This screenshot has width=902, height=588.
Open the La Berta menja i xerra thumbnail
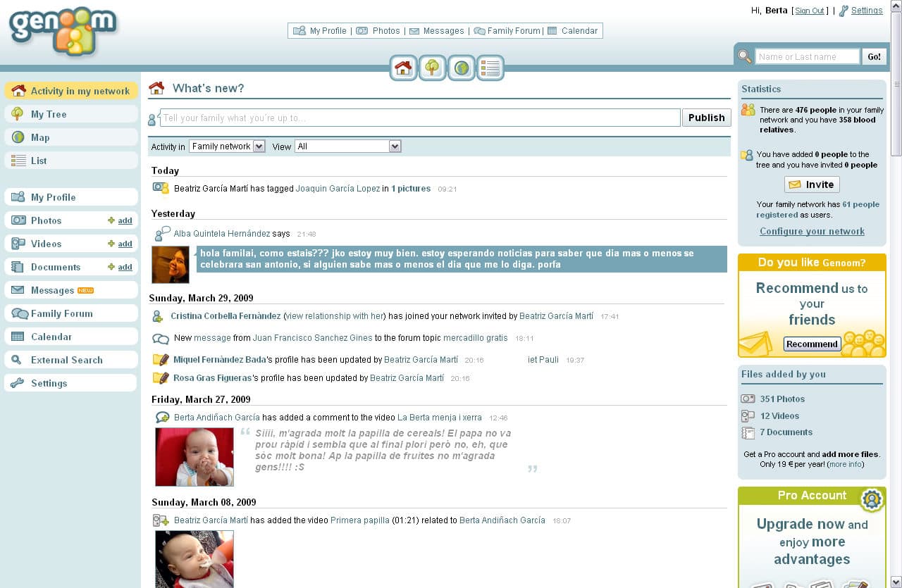194,456
